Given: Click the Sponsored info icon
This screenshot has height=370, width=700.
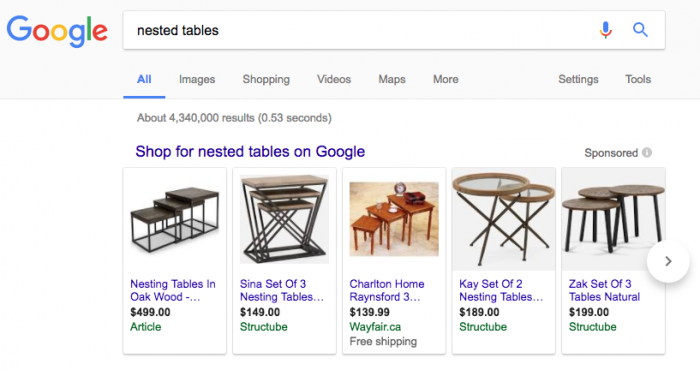Looking at the screenshot, I should click(647, 153).
